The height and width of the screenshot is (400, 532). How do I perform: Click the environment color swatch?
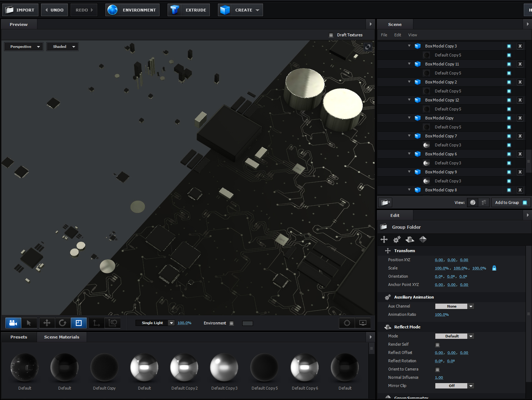click(248, 323)
